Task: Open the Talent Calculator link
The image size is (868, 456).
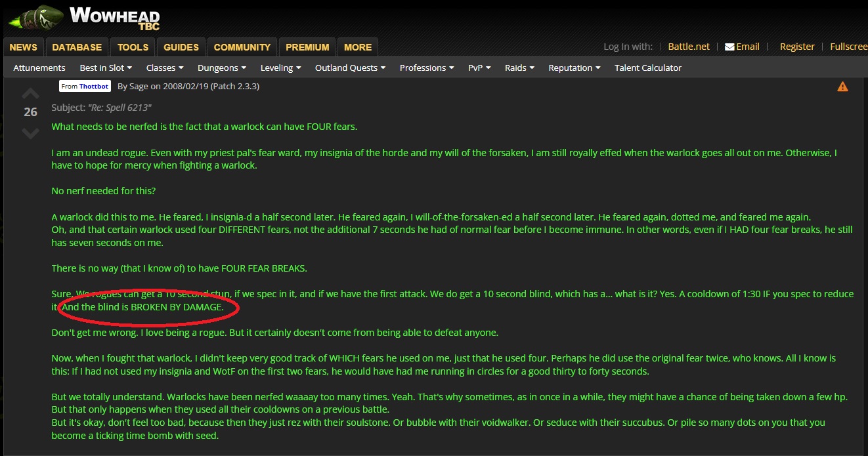Action: 648,68
